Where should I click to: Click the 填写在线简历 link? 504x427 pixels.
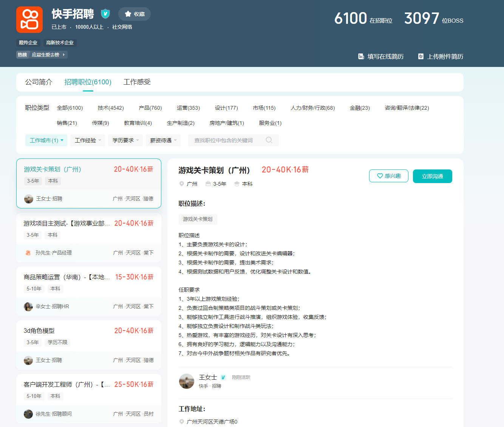(x=381, y=56)
